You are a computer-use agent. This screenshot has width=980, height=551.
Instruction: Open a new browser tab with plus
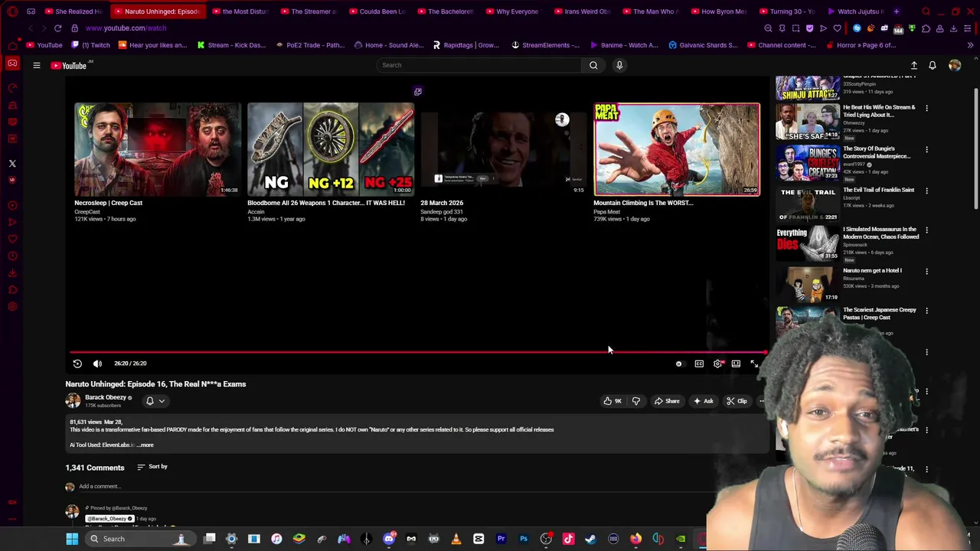point(897,11)
